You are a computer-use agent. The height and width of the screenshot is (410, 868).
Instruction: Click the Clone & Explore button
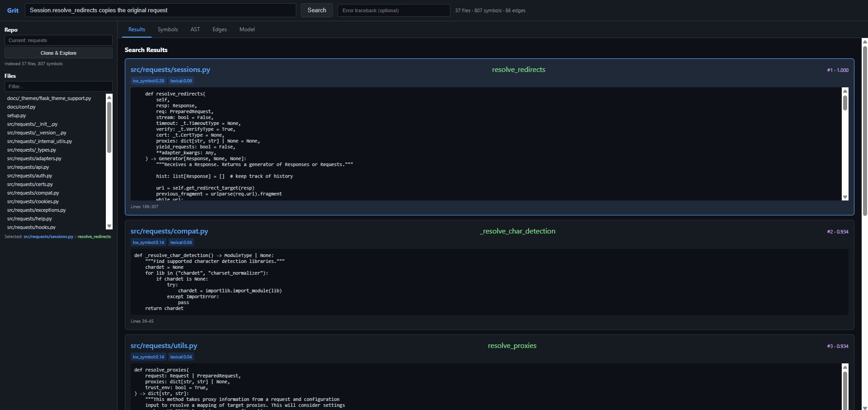click(x=58, y=53)
